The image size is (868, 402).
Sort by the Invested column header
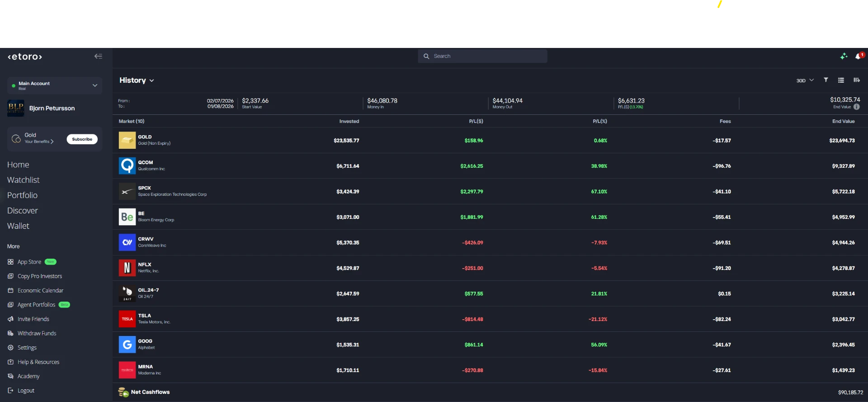349,121
